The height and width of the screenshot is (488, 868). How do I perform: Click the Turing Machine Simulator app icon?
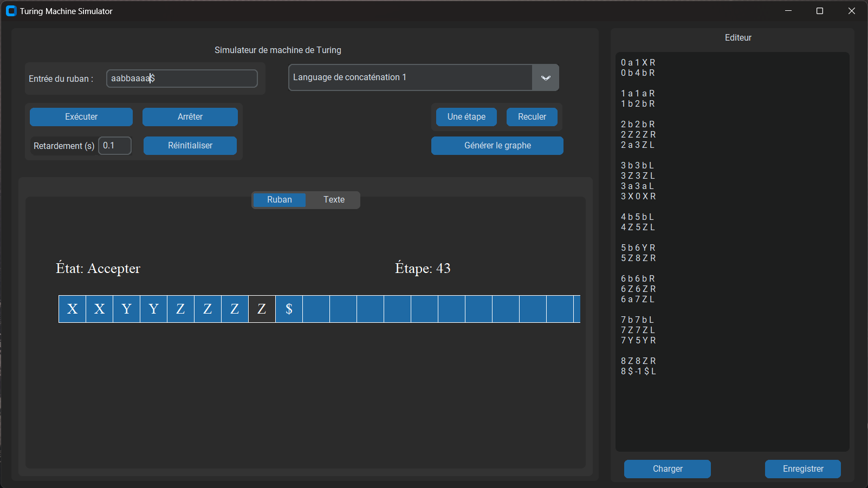point(11,11)
